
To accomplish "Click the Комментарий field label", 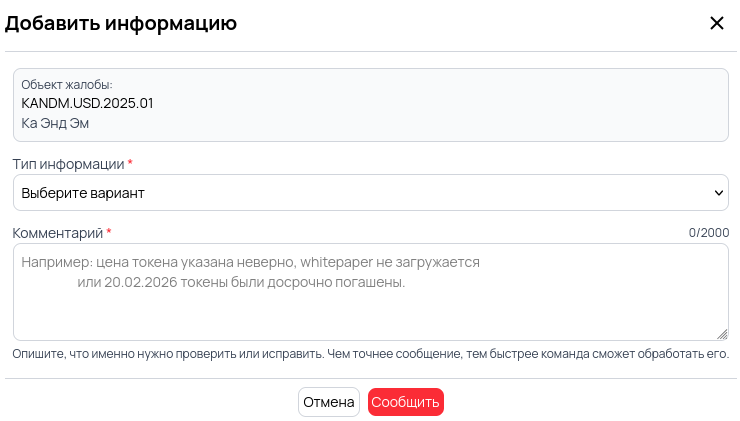I will [x=57, y=233].
